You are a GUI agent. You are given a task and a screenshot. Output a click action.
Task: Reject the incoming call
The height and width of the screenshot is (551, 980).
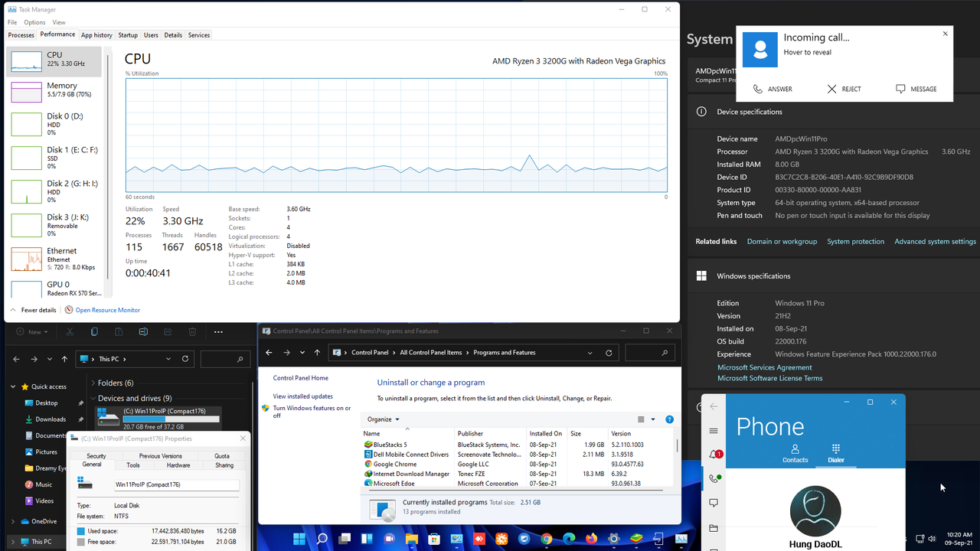click(844, 89)
